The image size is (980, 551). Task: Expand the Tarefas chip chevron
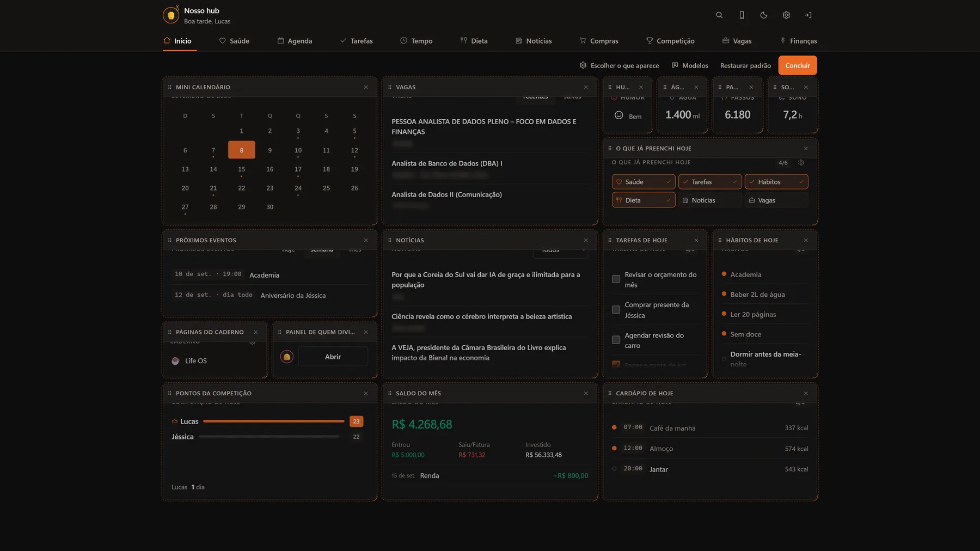[734, 182]
